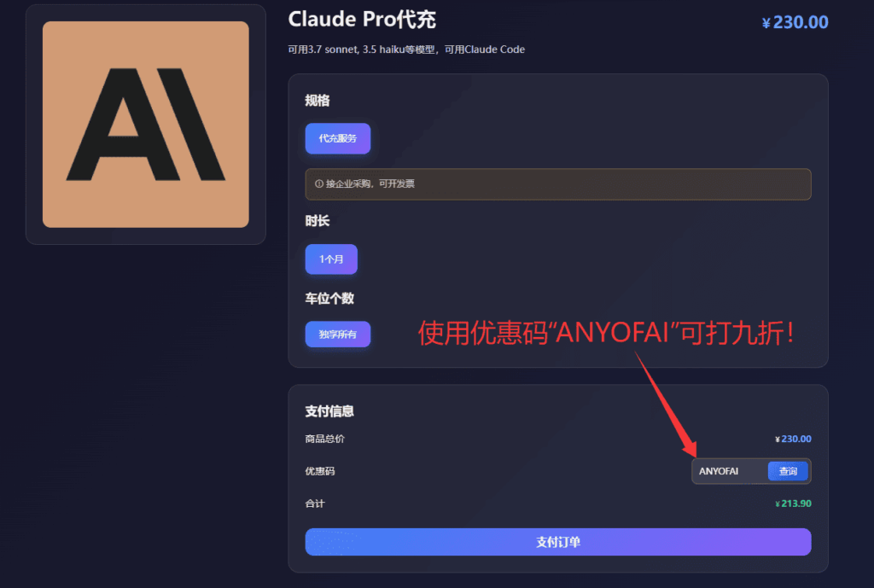Select the 代充服务 specification option
This screenshot has width=874, height=588.
[338, 138]
